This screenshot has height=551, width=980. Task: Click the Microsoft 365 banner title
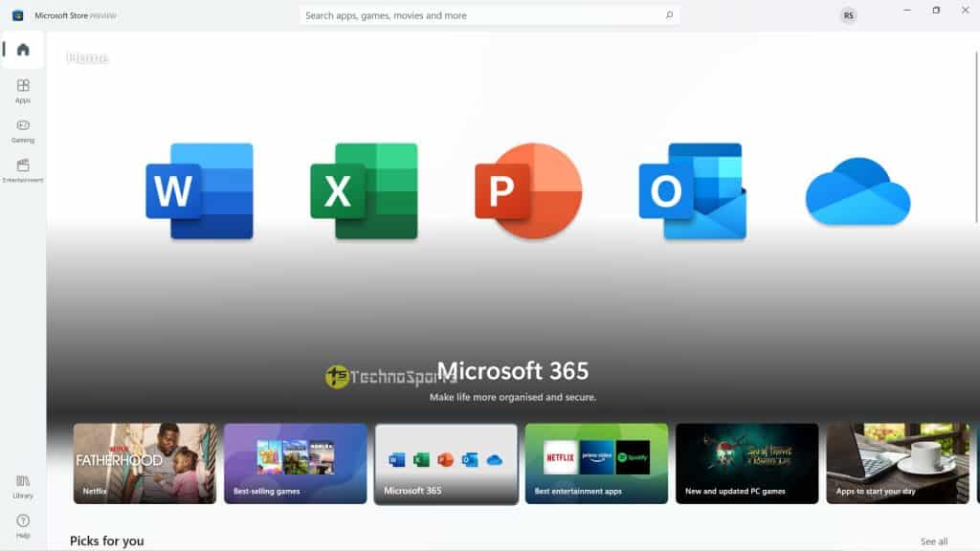pos(513,371)
